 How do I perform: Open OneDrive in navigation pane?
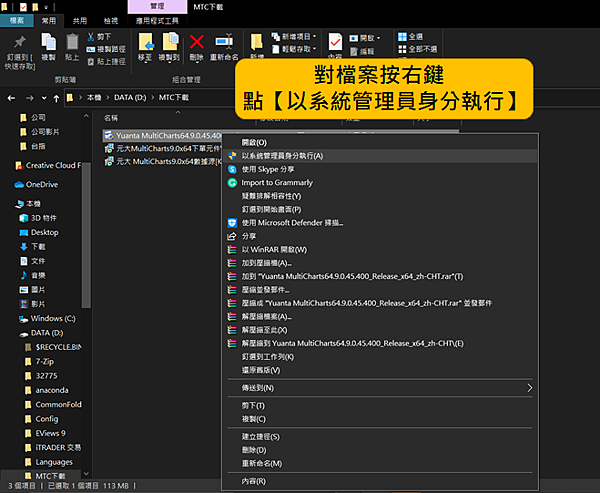coord(36,184)
